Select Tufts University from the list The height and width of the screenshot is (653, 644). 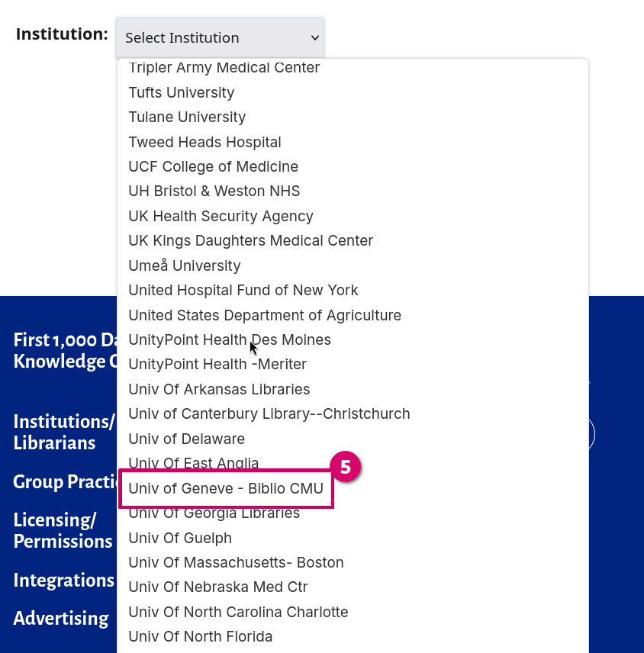[x=182, y=92]
